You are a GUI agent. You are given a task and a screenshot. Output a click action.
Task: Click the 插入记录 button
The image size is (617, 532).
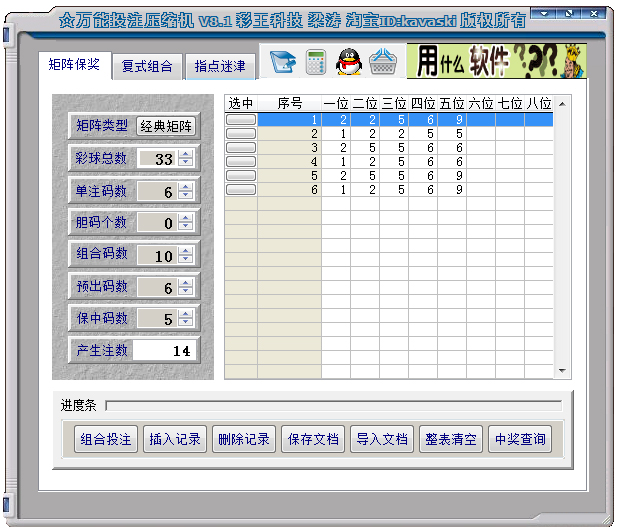(175, 439)
